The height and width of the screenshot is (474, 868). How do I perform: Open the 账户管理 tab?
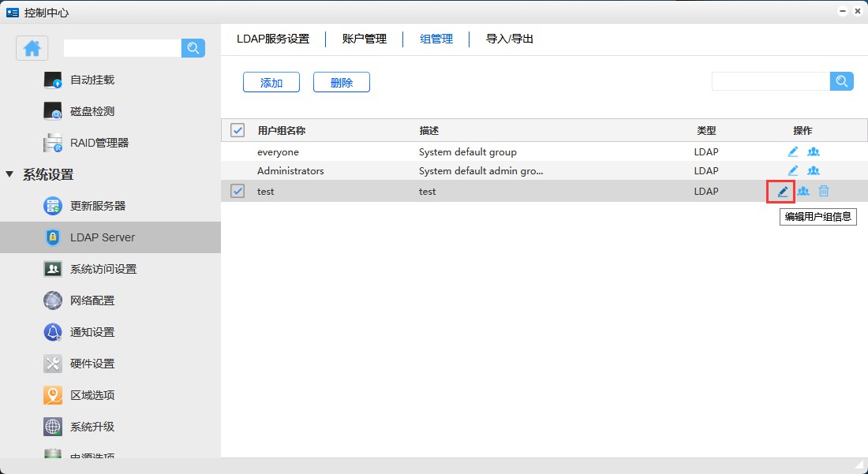(x=365, y=39)
